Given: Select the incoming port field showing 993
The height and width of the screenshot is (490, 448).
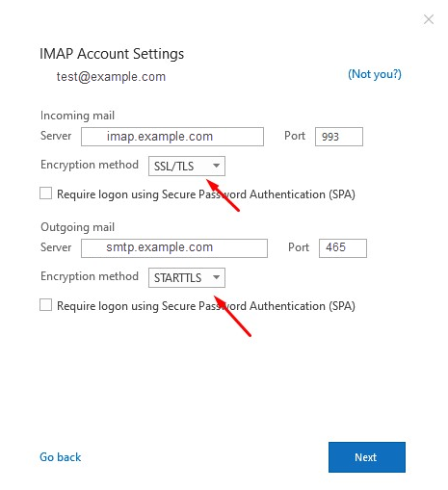Looking at the screenshot, I should [x=339, y=137].
